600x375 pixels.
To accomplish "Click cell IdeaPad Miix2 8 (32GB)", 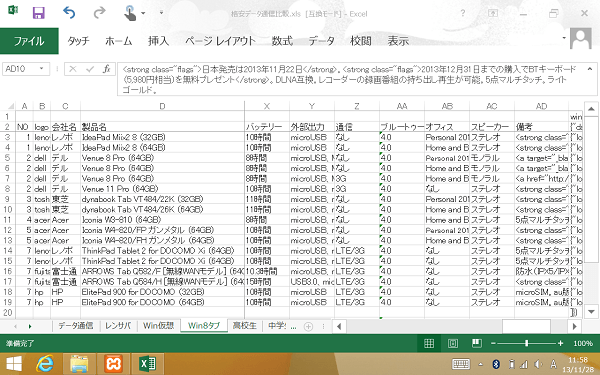I will 162,137.
